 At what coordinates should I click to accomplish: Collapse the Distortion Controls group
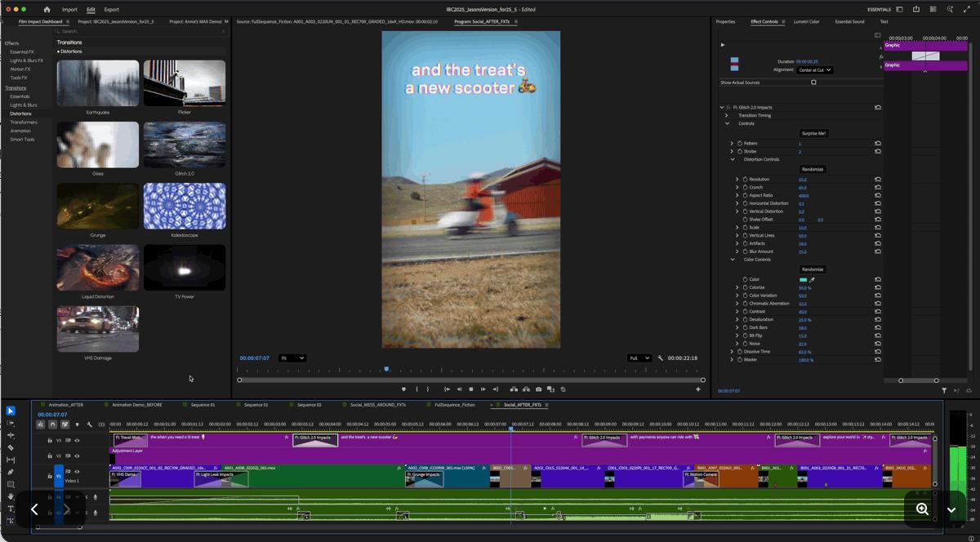click(733, 159)
